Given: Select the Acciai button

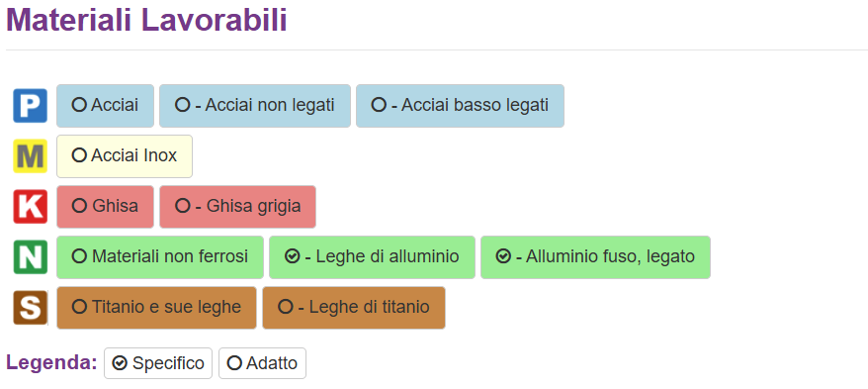Looking at the screenshot, I should click(x=105, y=105).
